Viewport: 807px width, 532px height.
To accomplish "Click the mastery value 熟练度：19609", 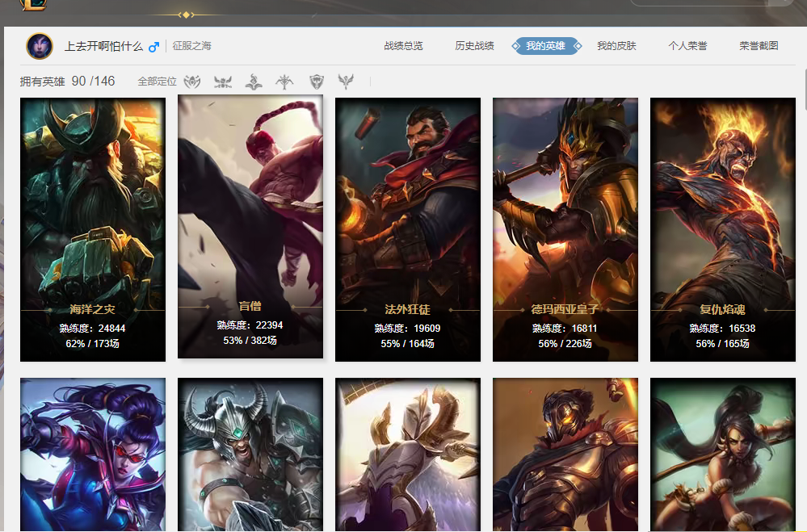I will [408, 329].
